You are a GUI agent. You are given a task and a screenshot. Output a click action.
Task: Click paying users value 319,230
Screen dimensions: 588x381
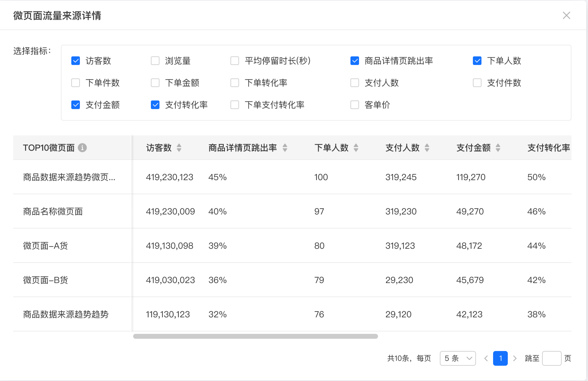[x=401, y=211]
